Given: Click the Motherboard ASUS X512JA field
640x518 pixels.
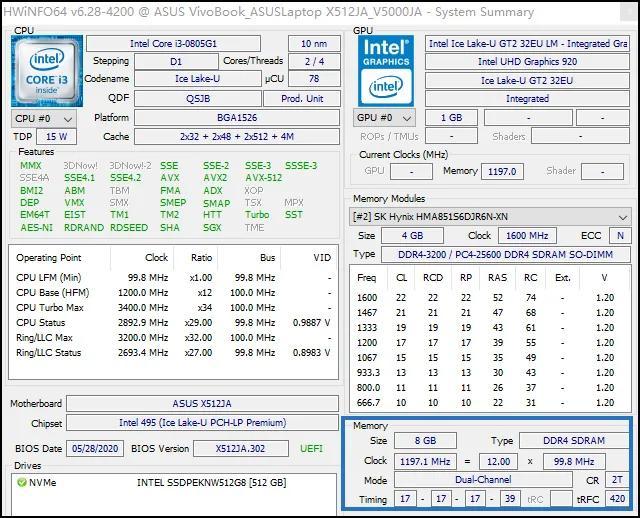Looking at the screenshot, I should (x=202, y=404).
